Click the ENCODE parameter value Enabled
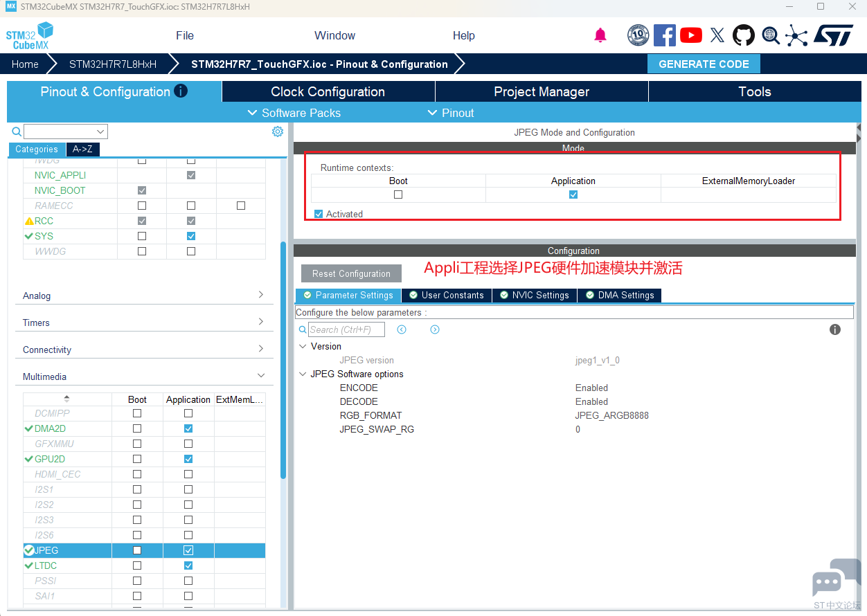 [591, 388]
